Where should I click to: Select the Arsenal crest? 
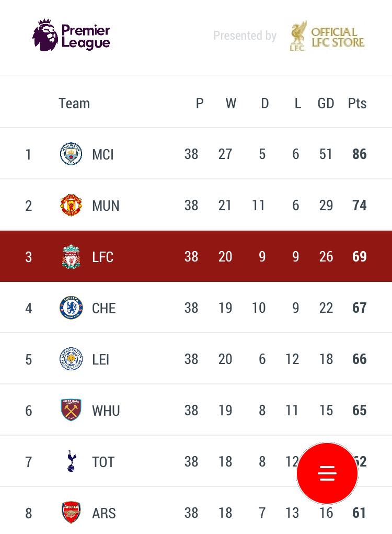pos(71,513)
